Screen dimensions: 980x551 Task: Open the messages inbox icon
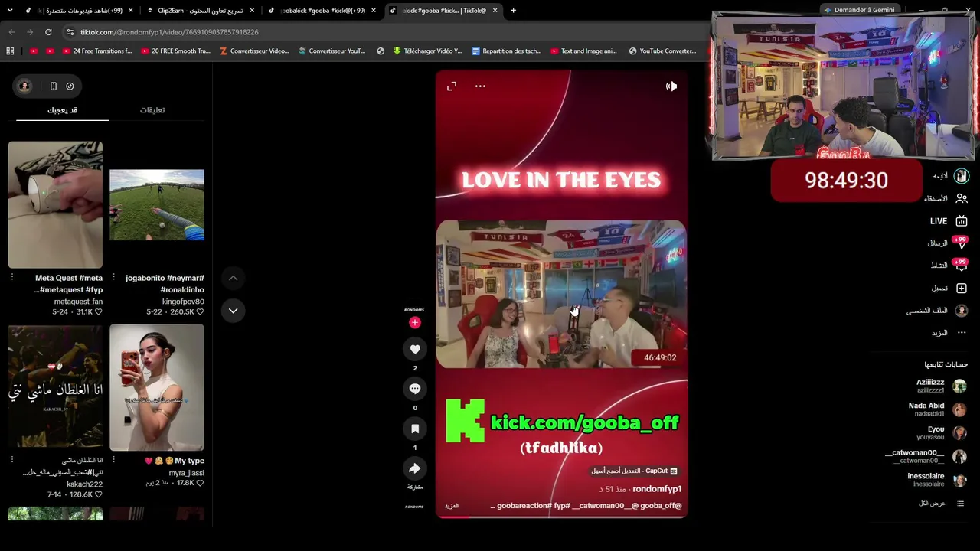962,243
